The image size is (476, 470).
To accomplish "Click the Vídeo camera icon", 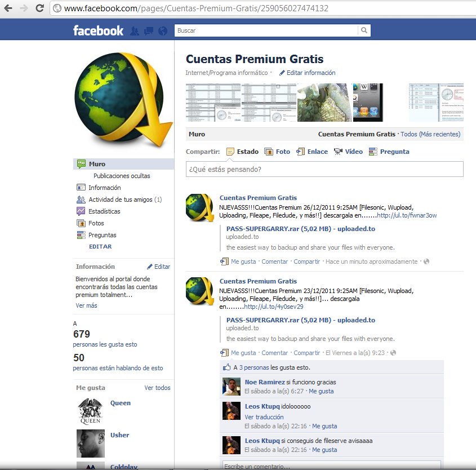I will (338, 152).
